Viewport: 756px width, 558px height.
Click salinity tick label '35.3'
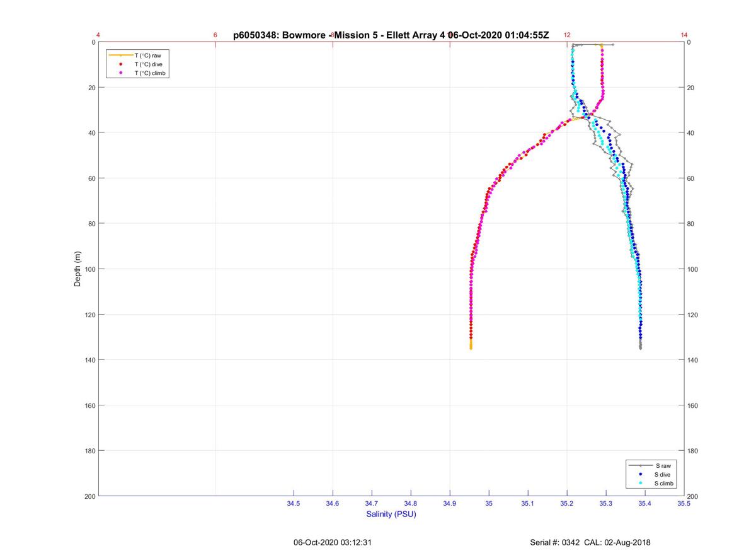coord(606,504)
